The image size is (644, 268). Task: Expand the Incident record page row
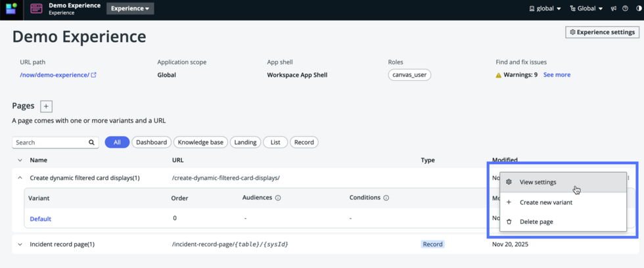pyautogui.click(x=20, y=244)
